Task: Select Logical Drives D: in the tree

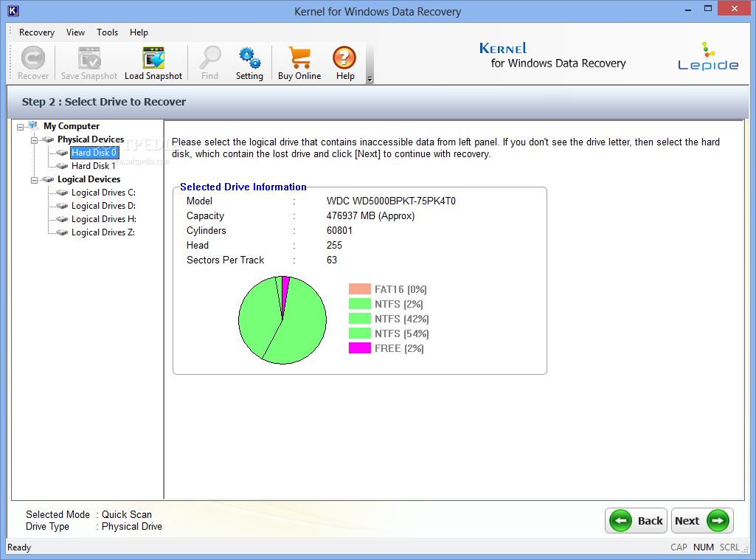Action: (104, 206)
